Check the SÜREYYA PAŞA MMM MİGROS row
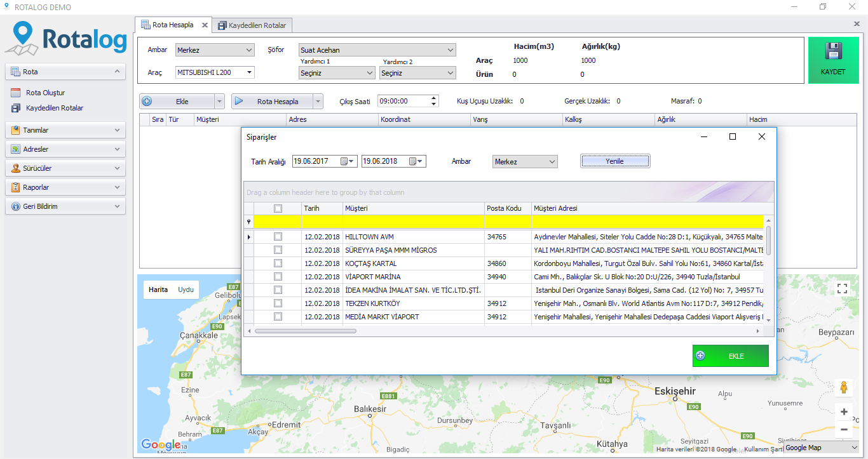The image size is (868, 459). pos(278,250)
